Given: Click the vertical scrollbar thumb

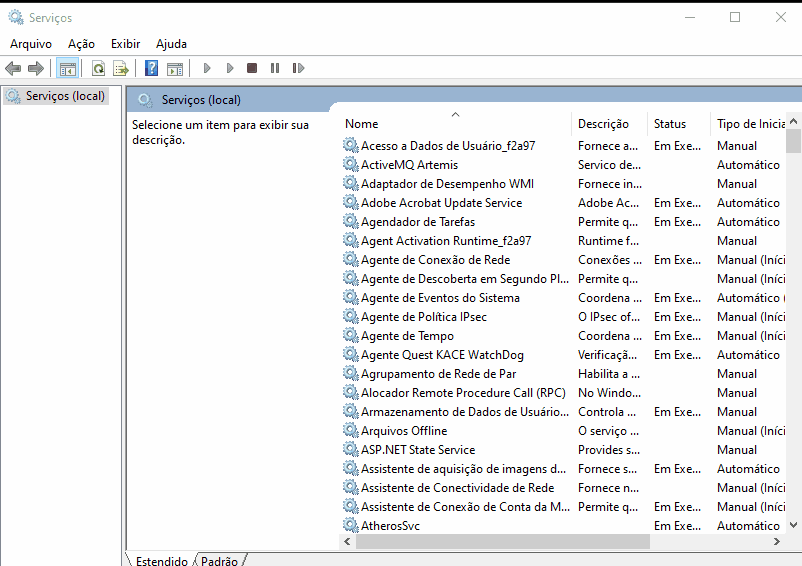Looking at the screenshot, I should point(793,141).
